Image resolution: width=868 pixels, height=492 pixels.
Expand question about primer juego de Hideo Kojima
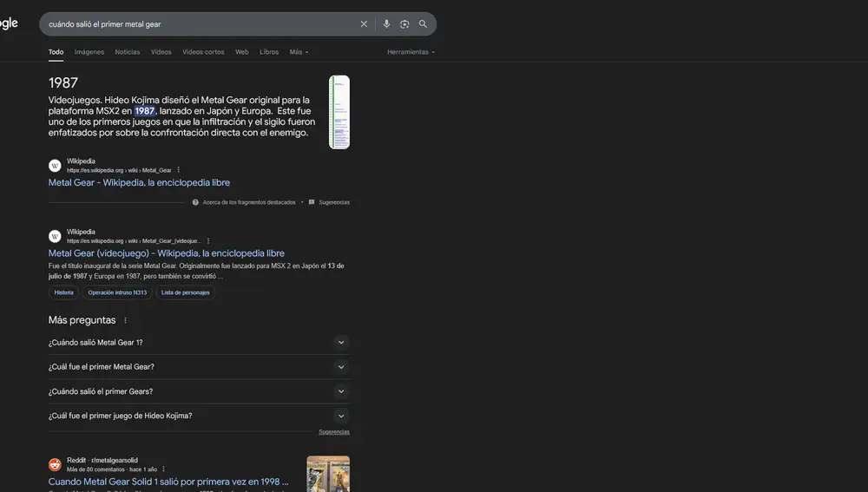(x=199, y=416)
